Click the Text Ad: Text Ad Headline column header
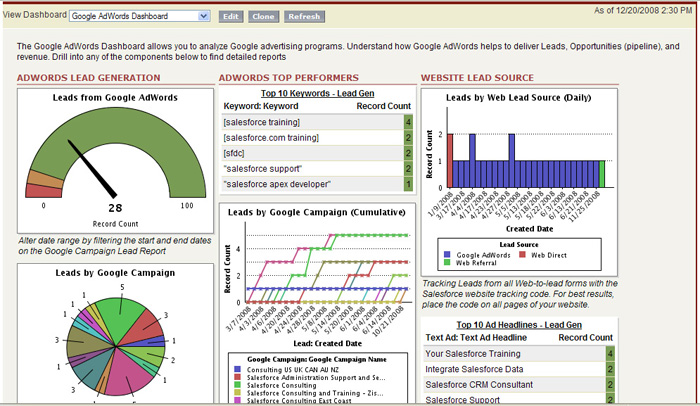700x406 pixels. coord(476,338)
